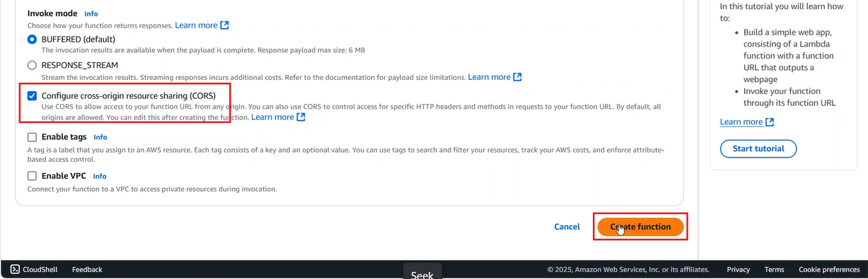
Task: Open the CloudShell terminal icon
Action: [15, 269]
